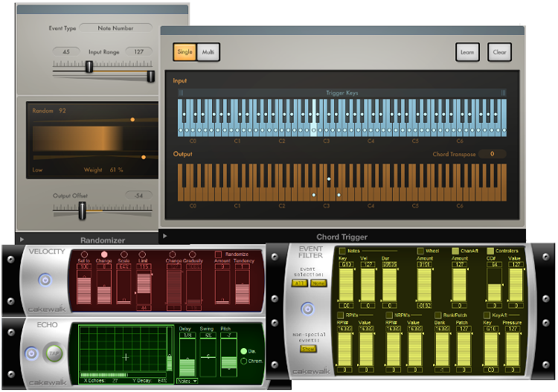The height and width of the screenshot is (392, 558).
Task: Toggle the Event Filter power button
Action: [x=307, y=309]
